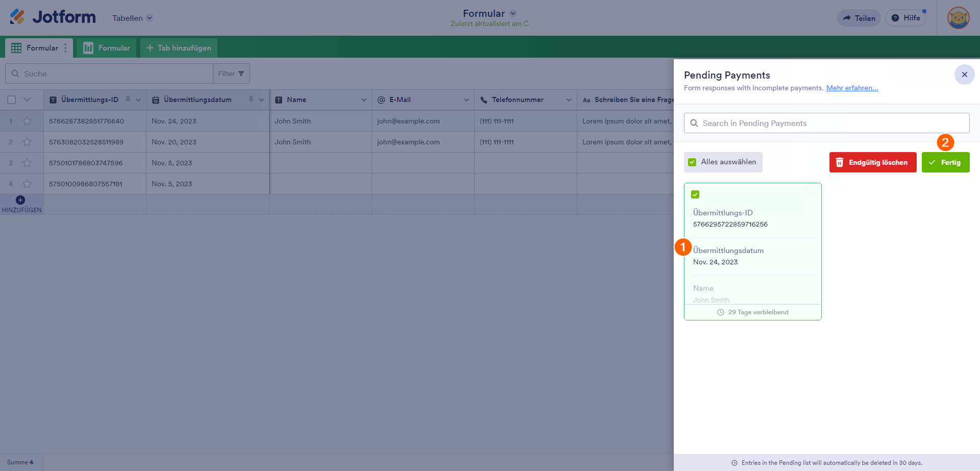This screenshot has height=471, width=980.
Task: Click the Search in Pending Payments field
Action: coord(827,123)
